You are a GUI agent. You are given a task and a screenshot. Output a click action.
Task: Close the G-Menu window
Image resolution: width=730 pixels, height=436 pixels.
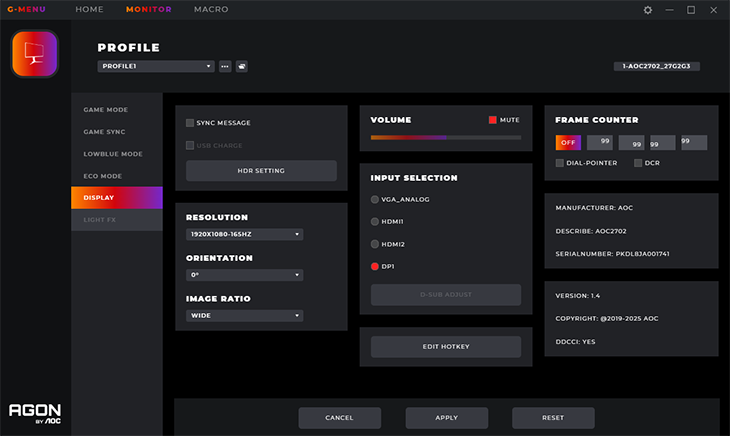pyautogui.click(x=713, y=10)
